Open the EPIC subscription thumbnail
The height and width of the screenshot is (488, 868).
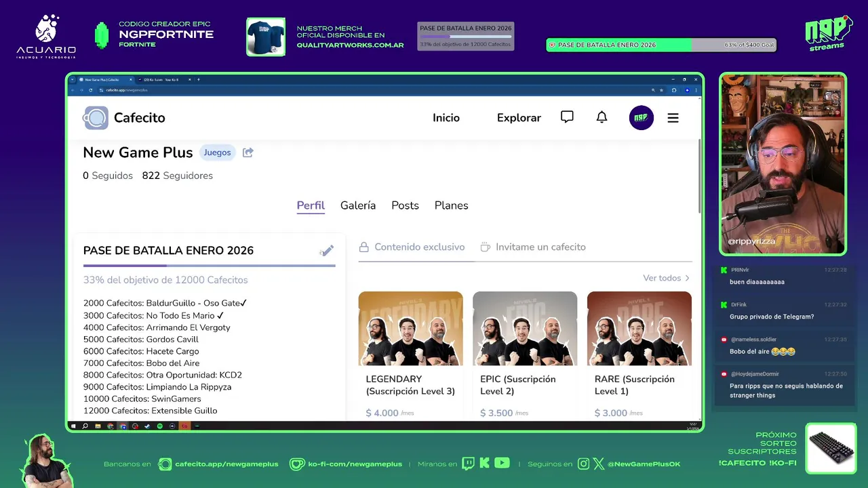(525, 329)
